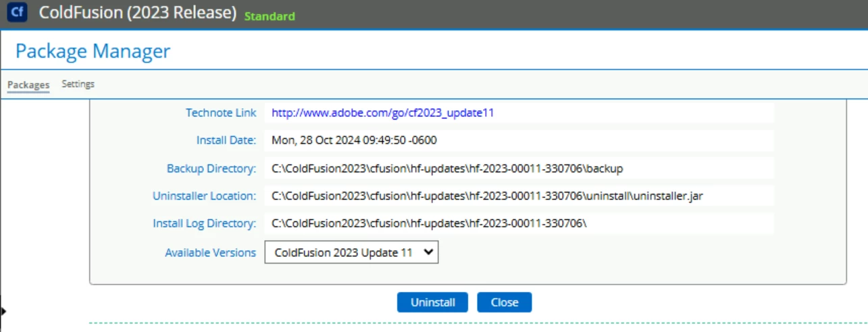Click the Technote Link label
Viewport: 868px width, 332px height.
coord(221,113)
